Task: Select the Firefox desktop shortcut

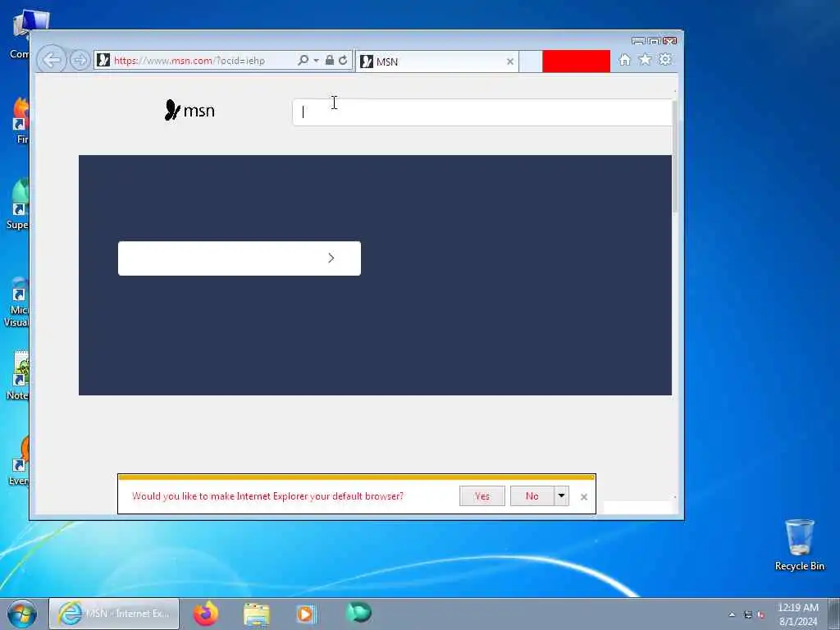Action: coord(22,121)
